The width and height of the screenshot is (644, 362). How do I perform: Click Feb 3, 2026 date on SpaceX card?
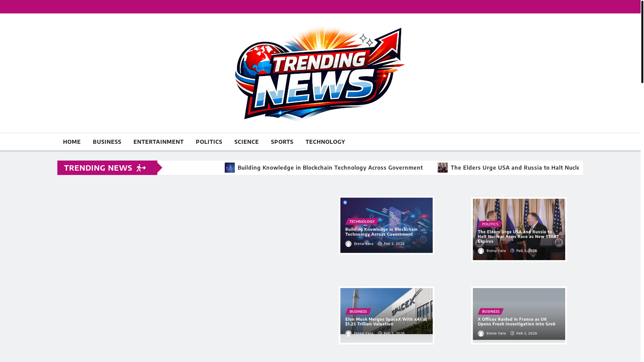click(394, 334)
